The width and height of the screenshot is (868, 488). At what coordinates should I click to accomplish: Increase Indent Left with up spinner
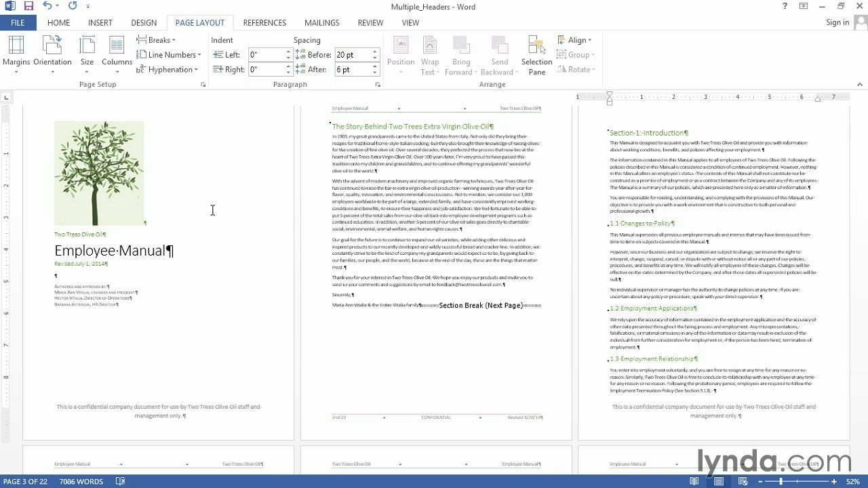tap(288, 52)
